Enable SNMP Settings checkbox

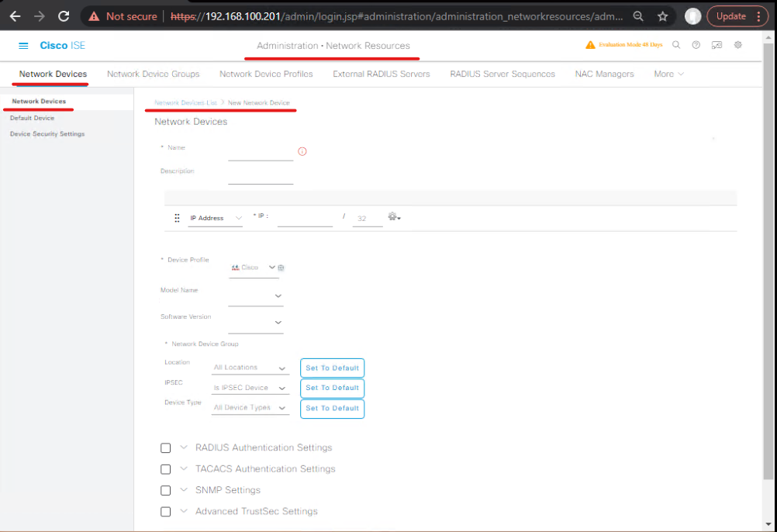(165, 490)
